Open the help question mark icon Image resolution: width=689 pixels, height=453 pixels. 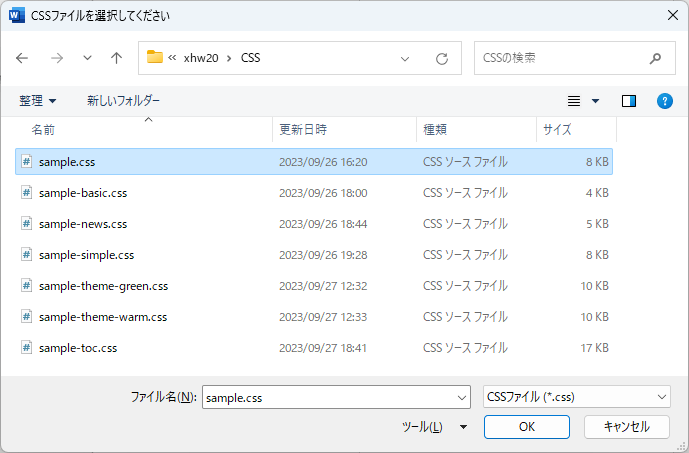[663, 101]
